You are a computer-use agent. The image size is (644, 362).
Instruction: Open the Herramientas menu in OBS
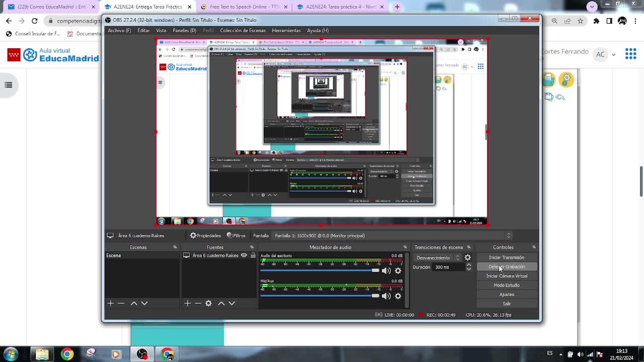[286, 30]
